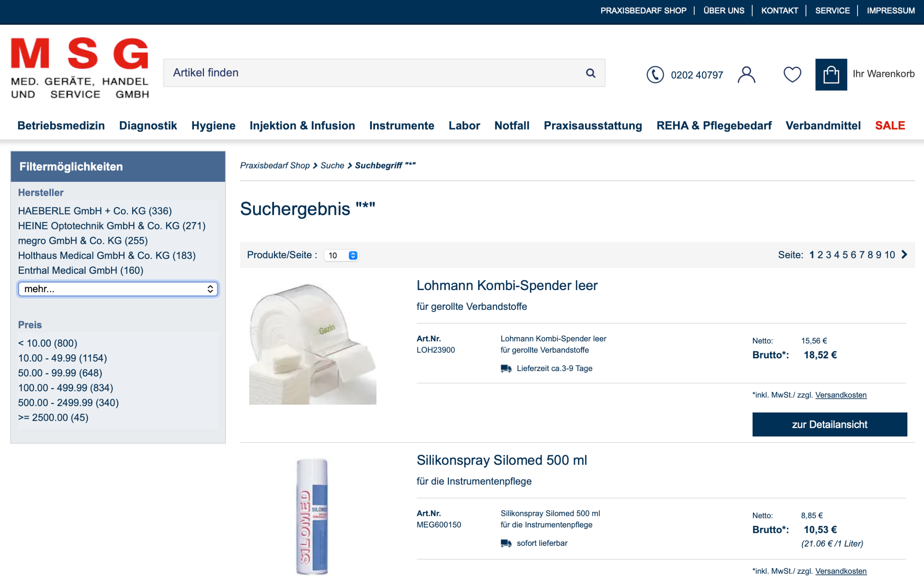Click Brutto price 10,53 €
Image resolution: width=924 pixels, height=578 pixels.
click(820, 530)
